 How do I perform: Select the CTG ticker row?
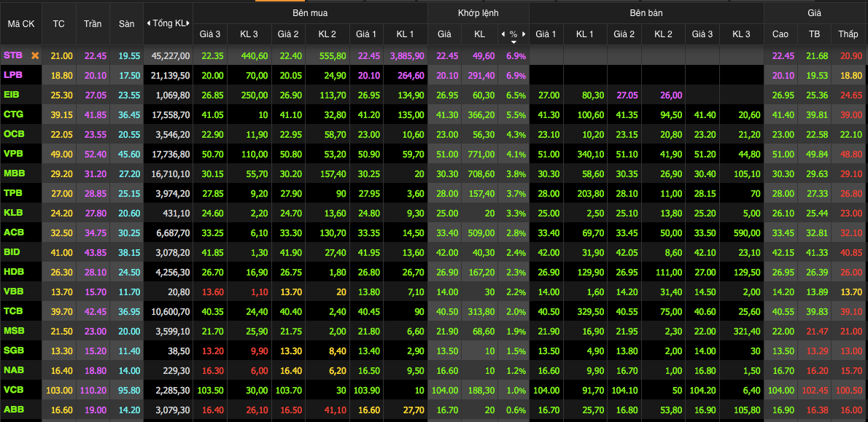13,114
